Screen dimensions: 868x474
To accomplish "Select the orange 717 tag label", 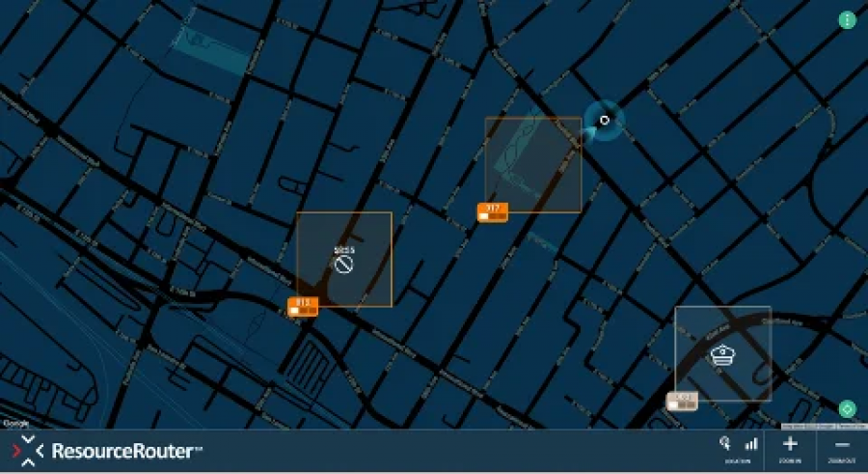I will [493, 212].
